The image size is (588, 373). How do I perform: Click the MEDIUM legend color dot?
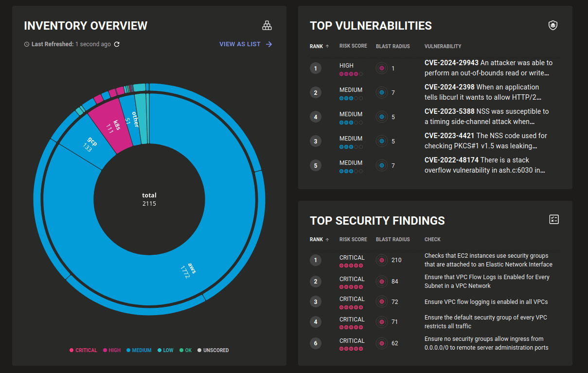(x=128, y=350)
